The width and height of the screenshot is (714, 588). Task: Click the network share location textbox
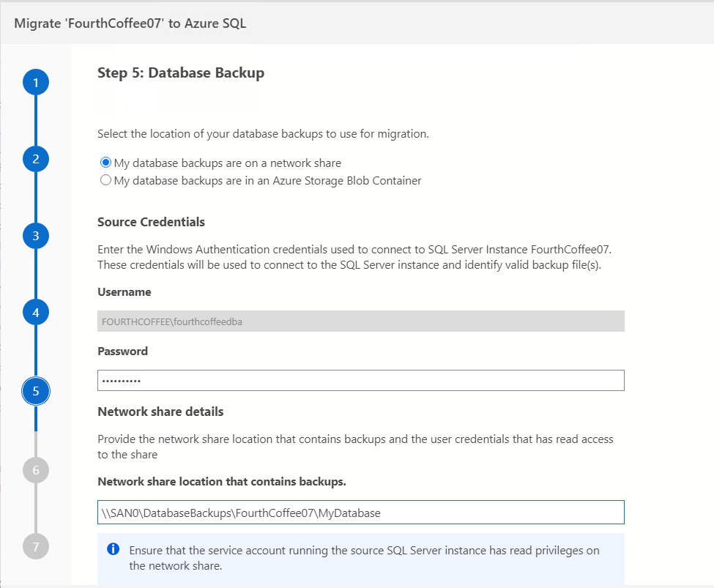click(360, 513)
